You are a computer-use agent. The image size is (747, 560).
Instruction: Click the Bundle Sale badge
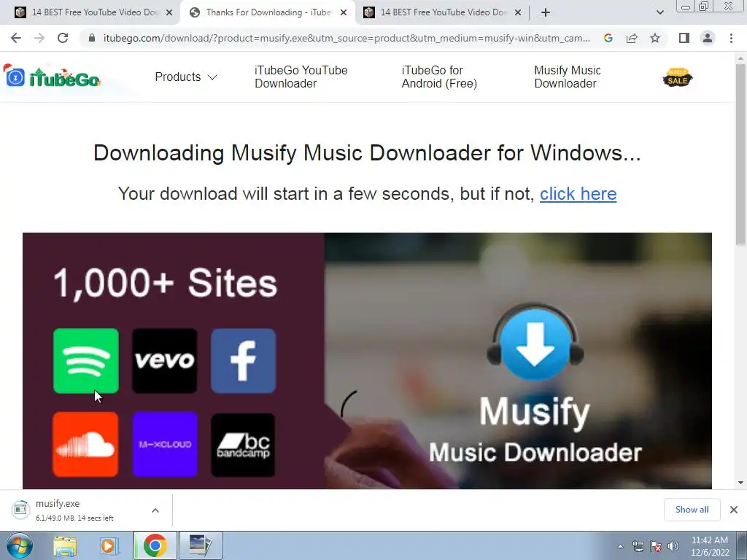click(678, 77)
